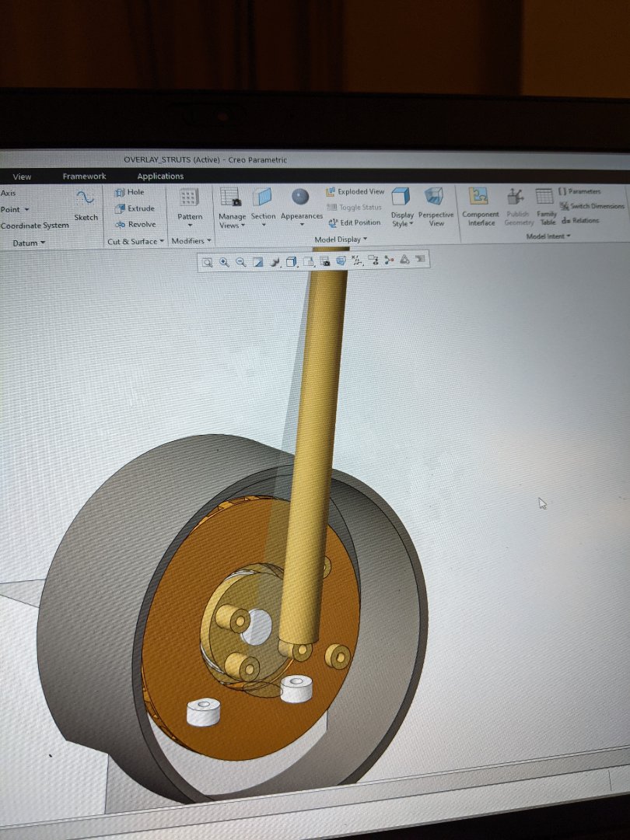Open Display Style options
Viewport: 630px width, 840px height.
tap(402, 208)
